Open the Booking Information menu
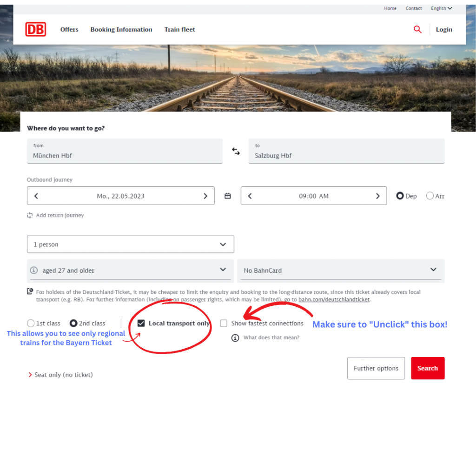Image resolution: width=476 pixels, height=476 pixels. [121, 29]
